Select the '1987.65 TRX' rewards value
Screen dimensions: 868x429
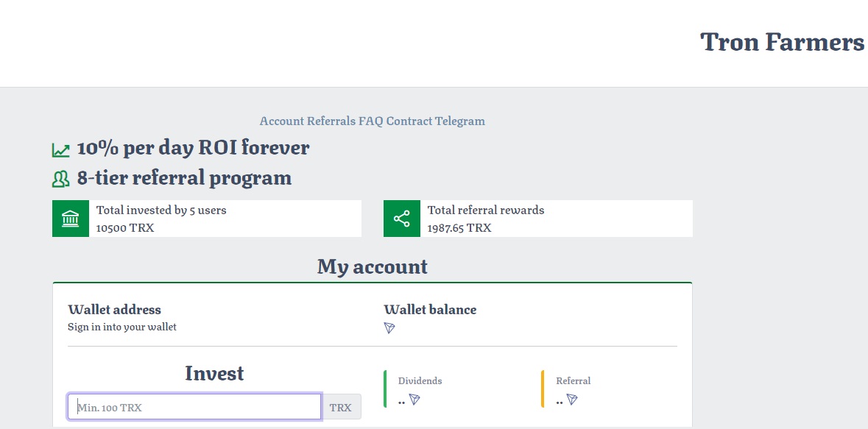coord(459,227)
